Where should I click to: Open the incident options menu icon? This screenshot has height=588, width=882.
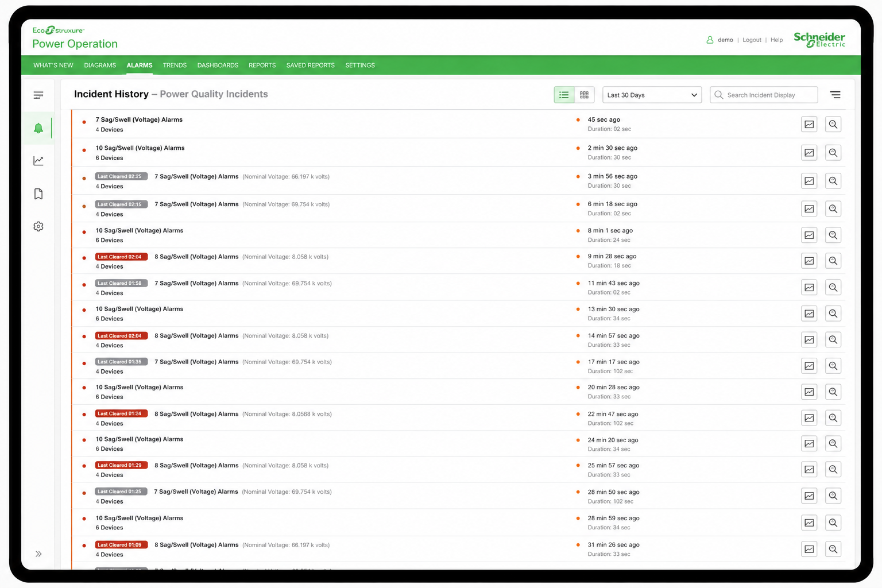coord(835,95)
